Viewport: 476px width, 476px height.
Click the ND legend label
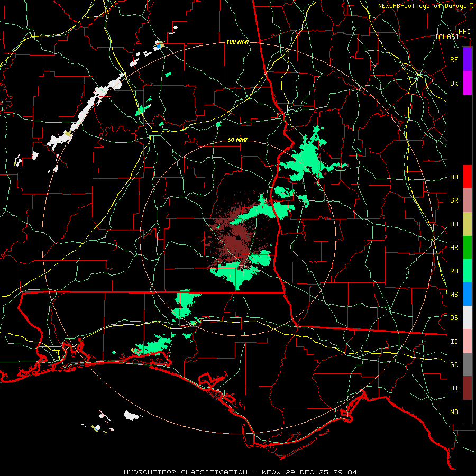[x=454, y=412]
